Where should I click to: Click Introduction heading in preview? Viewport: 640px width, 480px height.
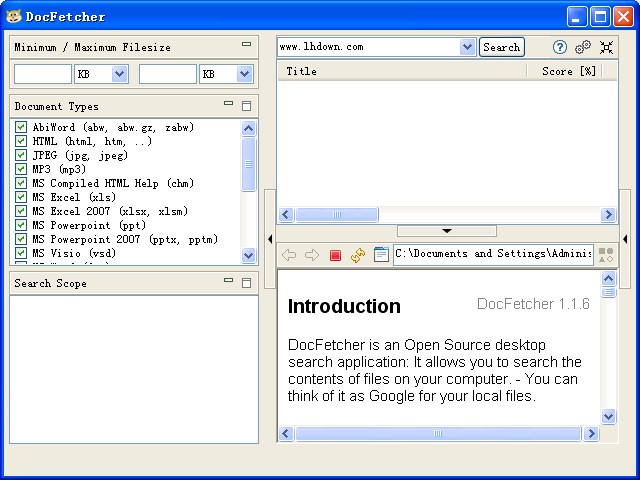pos(344,306)
